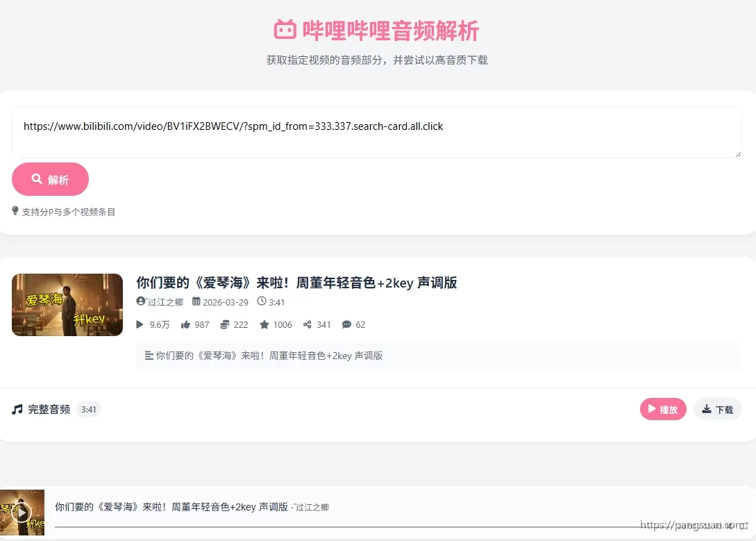The image size is (756, 541).
Task: Click the star favorite icon showing 1006
Action: [264, 324]
